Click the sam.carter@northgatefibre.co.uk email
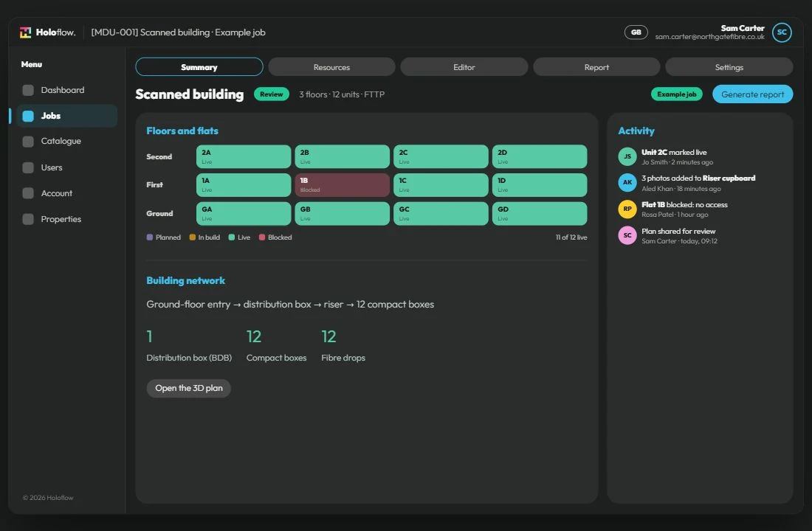 coord(709,37)
